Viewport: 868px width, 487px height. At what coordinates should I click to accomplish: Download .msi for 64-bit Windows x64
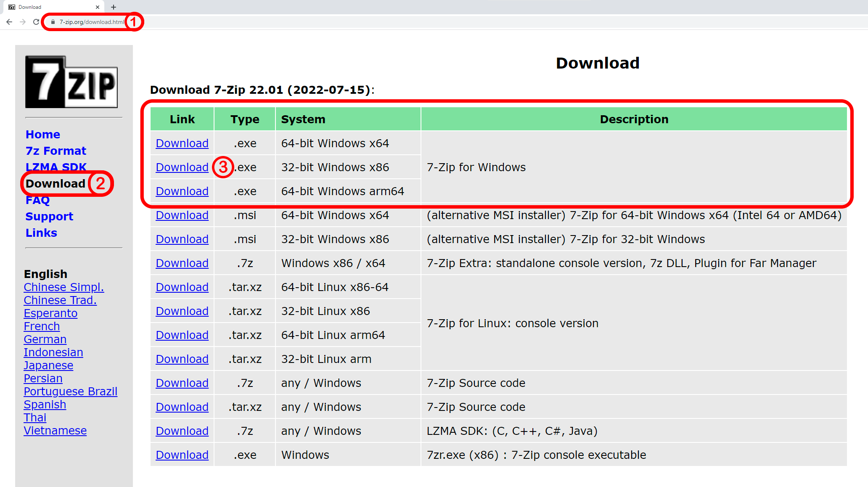182,215
